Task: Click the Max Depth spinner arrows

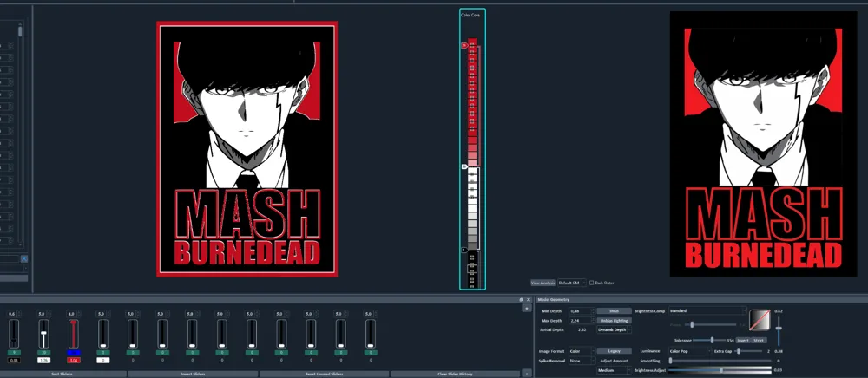Action: (594, 321)
